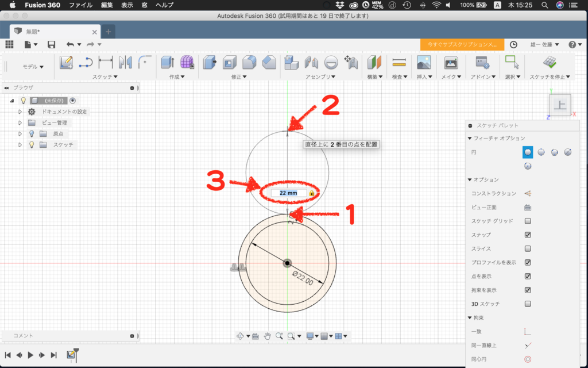Screen dimensions: 588x368
Task: Click the Stop Sketch checkmark icon
Action: pos(550,62)
